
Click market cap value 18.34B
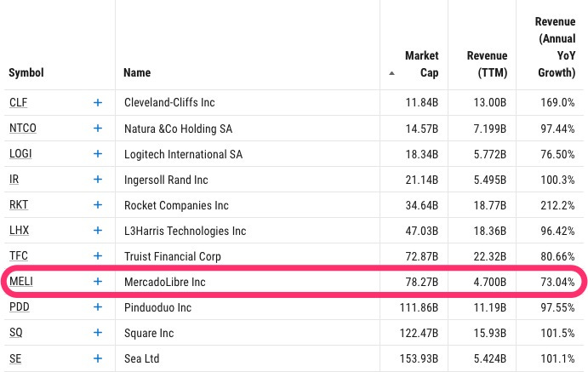pyautogui.click(x=422, y=154)
